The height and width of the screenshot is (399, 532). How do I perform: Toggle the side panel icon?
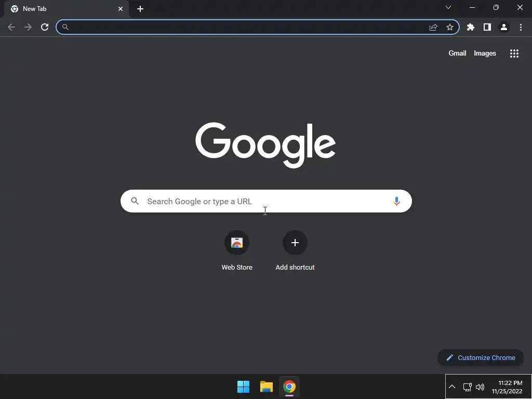coord(487,27)
